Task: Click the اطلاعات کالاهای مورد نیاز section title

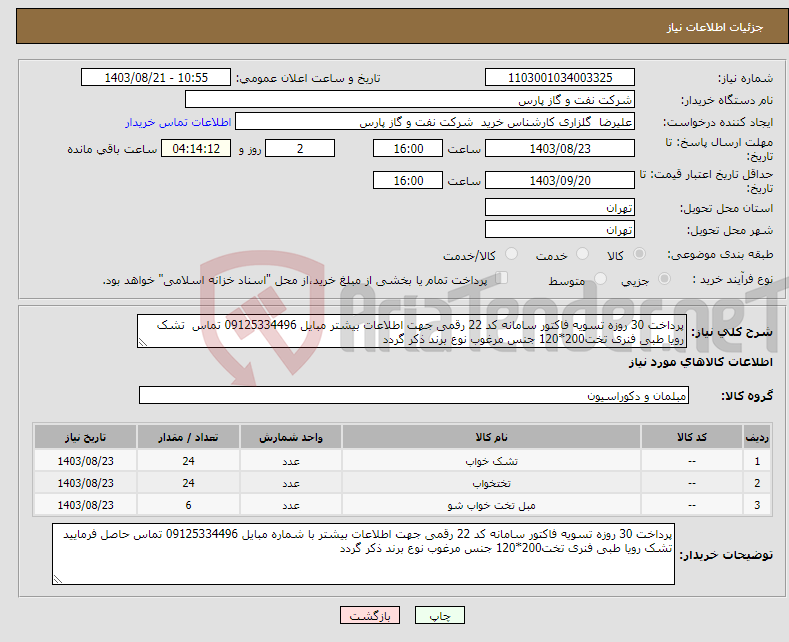Action: pyautogui.click(x=700, y=362)
